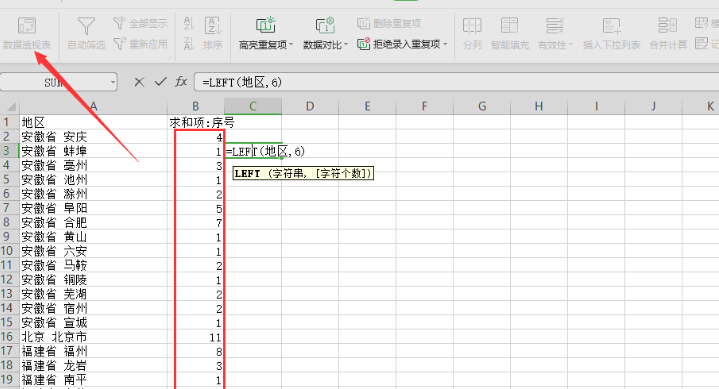The image size is (719, 389).
Task: Click the 排序 sort icon
Action: pyautogui.click(x=213, y=33)
